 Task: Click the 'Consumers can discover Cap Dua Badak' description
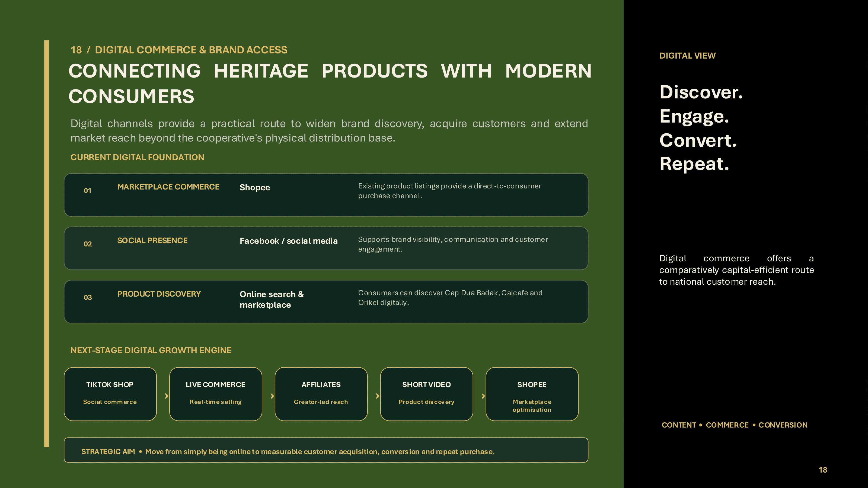tap(450, 298)
